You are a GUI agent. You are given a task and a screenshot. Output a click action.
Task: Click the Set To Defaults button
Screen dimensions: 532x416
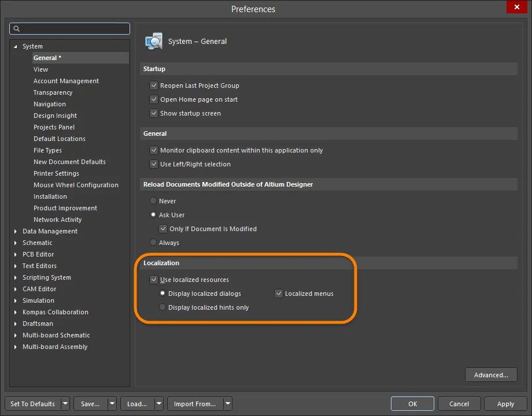coord(33,403)
